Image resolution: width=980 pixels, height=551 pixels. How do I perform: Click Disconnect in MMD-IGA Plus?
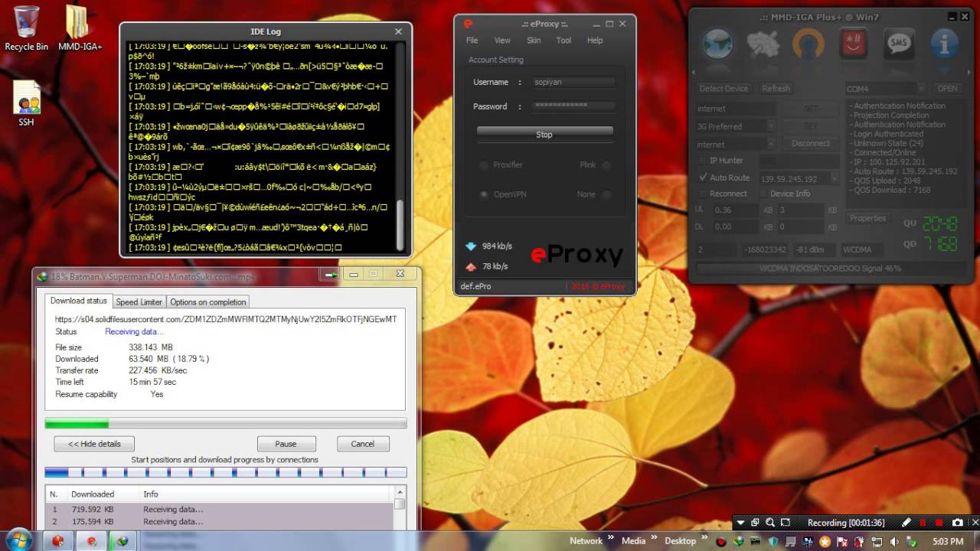pos(810,143)
